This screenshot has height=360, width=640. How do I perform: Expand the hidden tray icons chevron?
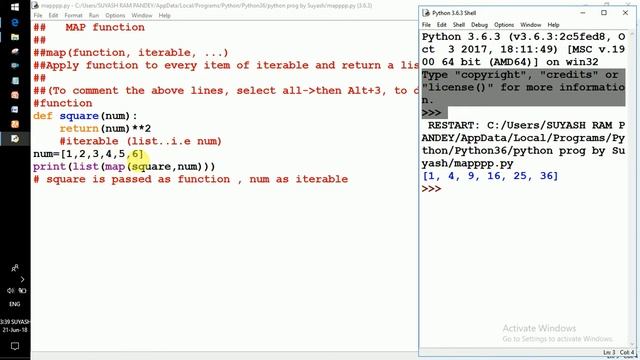pyautogui.click(x=22, y=279)
